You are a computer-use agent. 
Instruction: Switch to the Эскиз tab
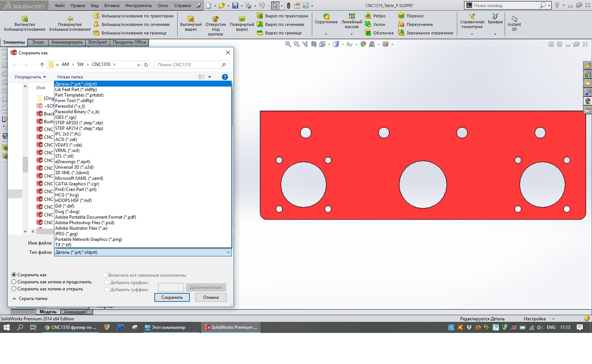pos(38,42)
